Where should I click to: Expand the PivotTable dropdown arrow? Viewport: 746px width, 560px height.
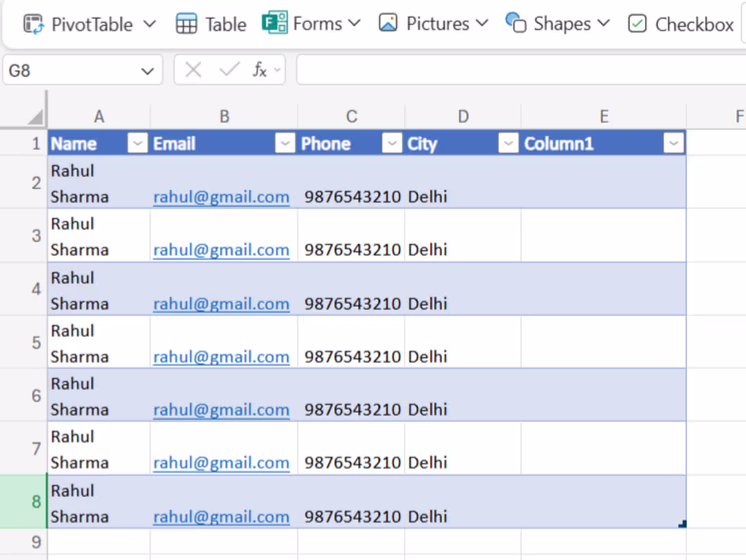click(150, 24)
